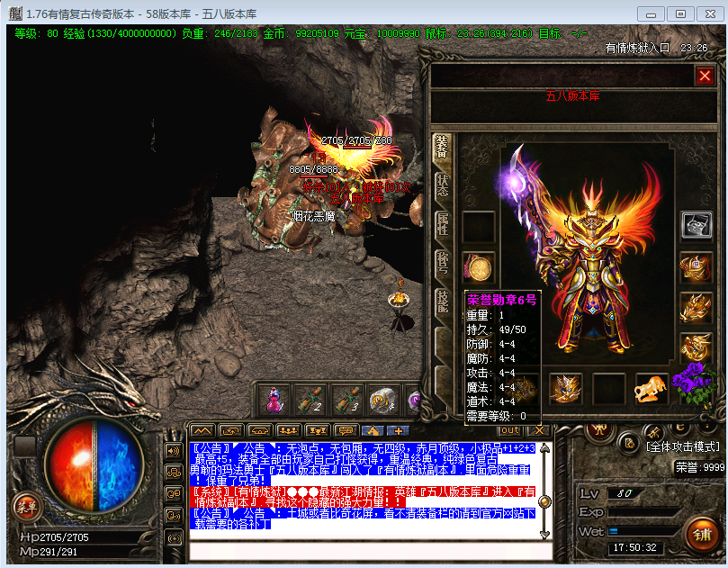The height and width of the screenshot is (568, 728).
Task: Click the chat scrollbar down arrow
Action: point(544,535)
